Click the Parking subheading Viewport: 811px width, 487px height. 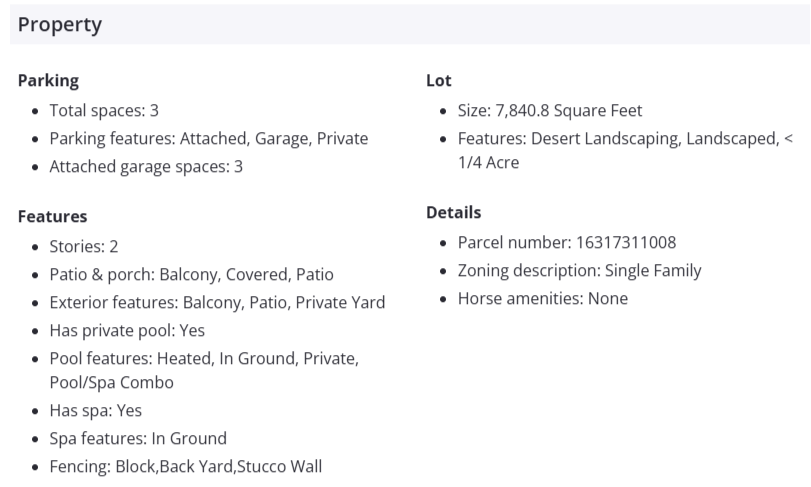(48, 80)
